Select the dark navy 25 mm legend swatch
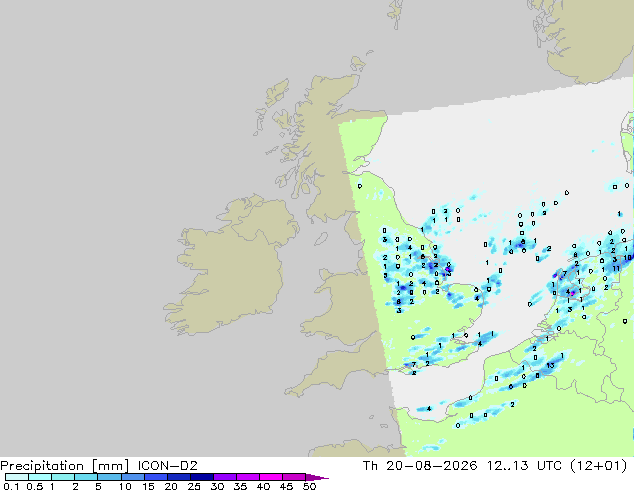This screenshot has width=634, height=490. [x=202, y=477]
